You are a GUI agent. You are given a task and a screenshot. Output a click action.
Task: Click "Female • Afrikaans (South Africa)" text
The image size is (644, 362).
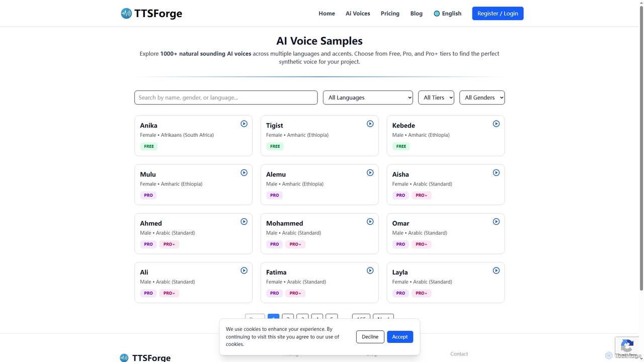[x=177, y=135]
